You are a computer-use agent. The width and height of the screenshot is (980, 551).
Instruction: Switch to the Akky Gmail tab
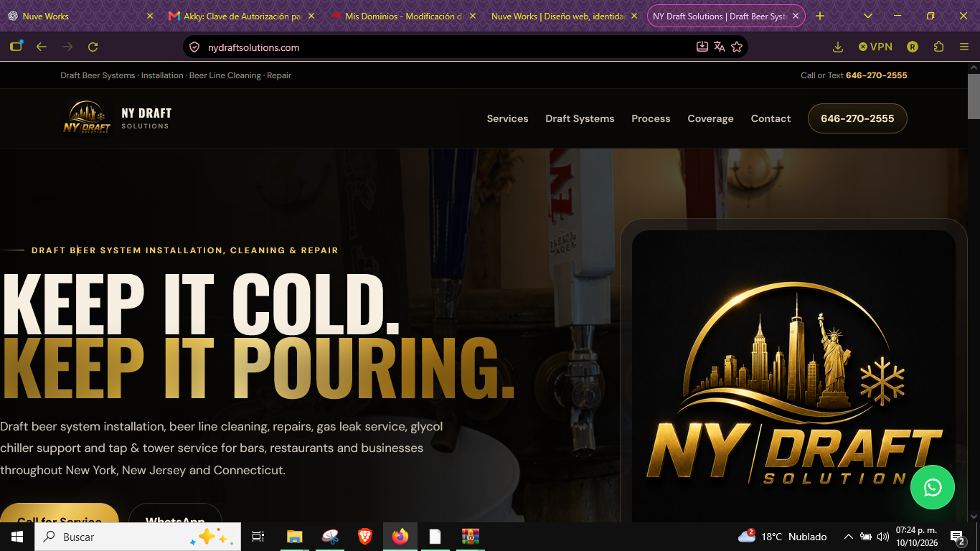(x=242, y=16)
